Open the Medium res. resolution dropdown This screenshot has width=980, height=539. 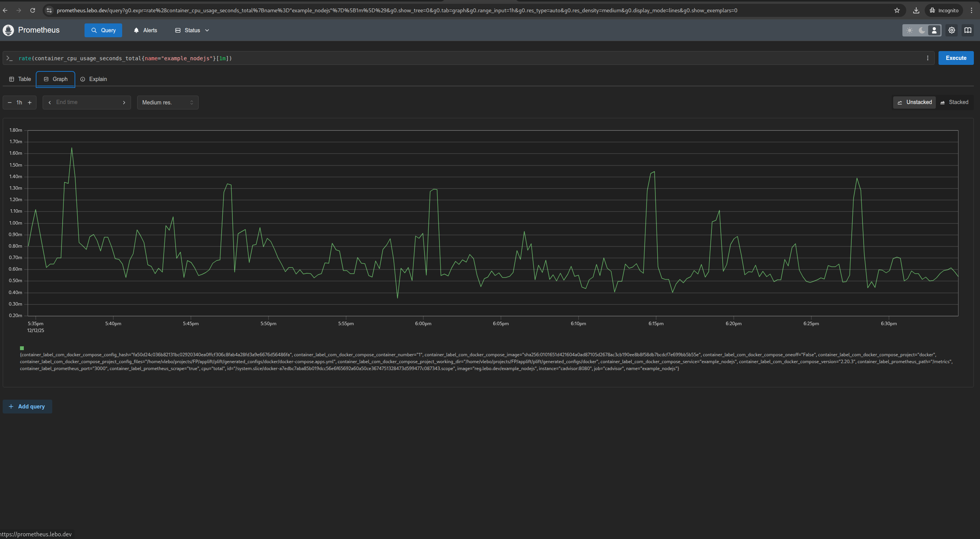tap(167, 102)
